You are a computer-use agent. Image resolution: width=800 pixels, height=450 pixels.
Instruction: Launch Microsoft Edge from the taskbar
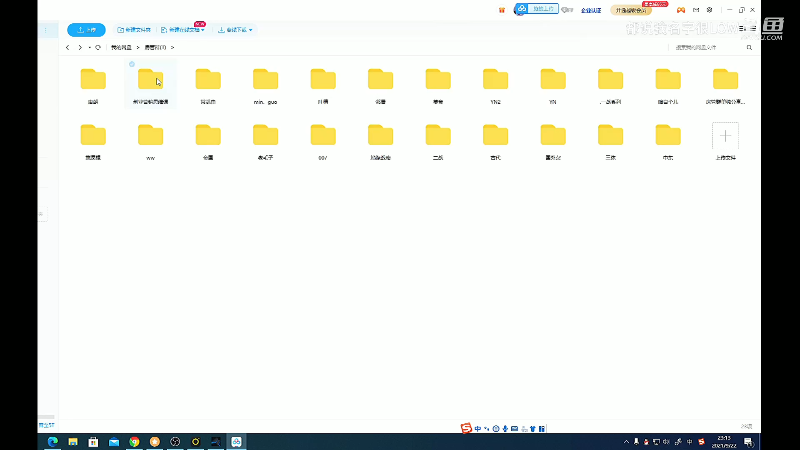coord(53,442)
